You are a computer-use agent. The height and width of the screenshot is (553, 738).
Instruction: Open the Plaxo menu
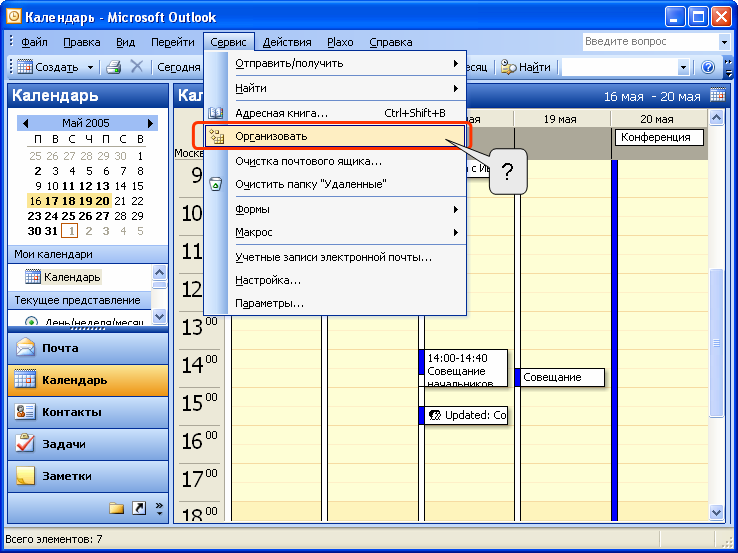click(x=340, y=42)
